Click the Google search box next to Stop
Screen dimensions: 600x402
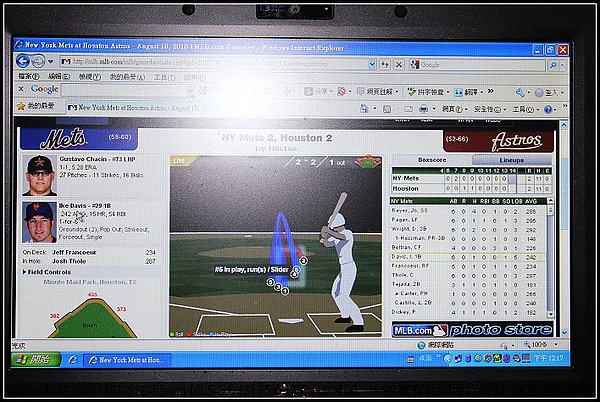point(477,65)
